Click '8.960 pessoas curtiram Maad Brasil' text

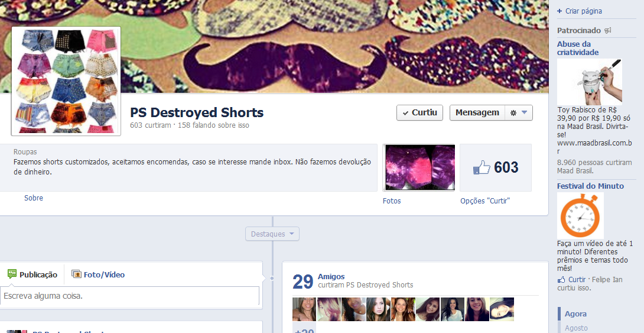[594, 167]
